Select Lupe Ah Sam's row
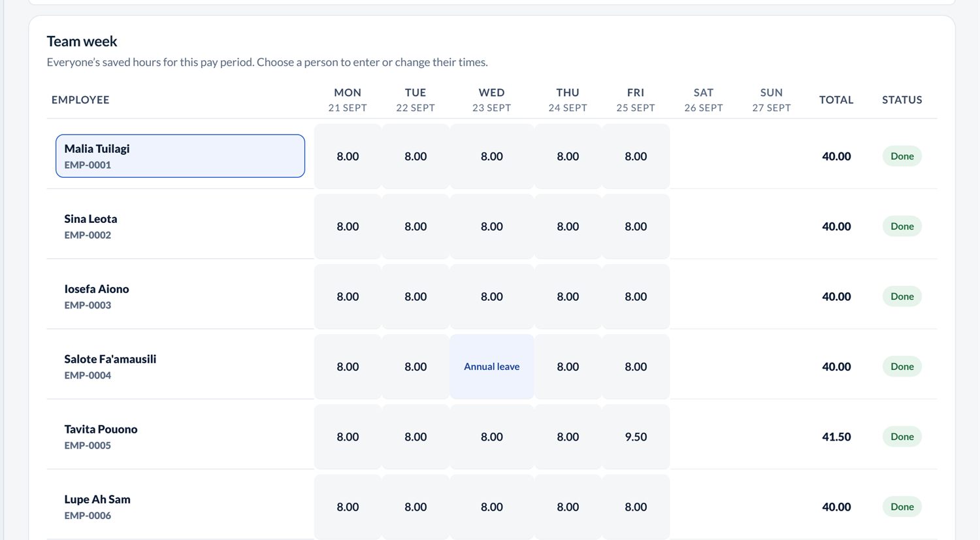 pos(180,507)
